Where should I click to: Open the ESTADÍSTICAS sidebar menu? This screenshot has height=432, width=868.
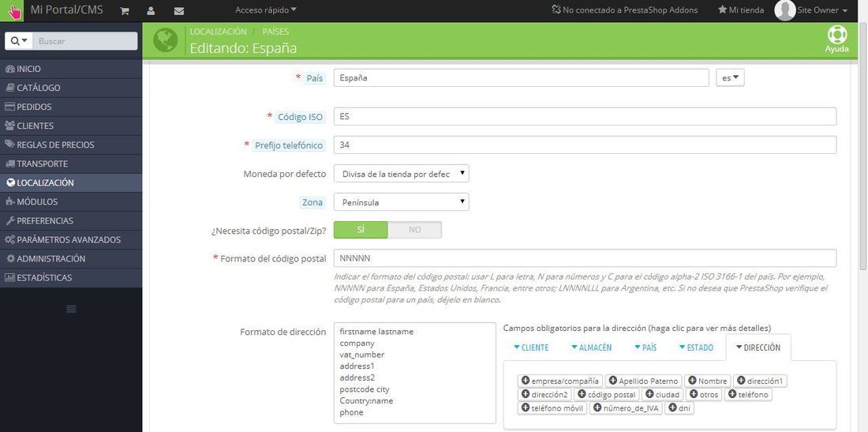point(71,277)
